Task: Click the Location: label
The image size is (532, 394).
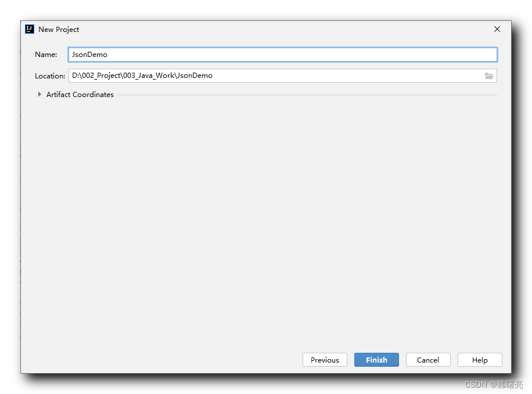Action: [50, 76]
